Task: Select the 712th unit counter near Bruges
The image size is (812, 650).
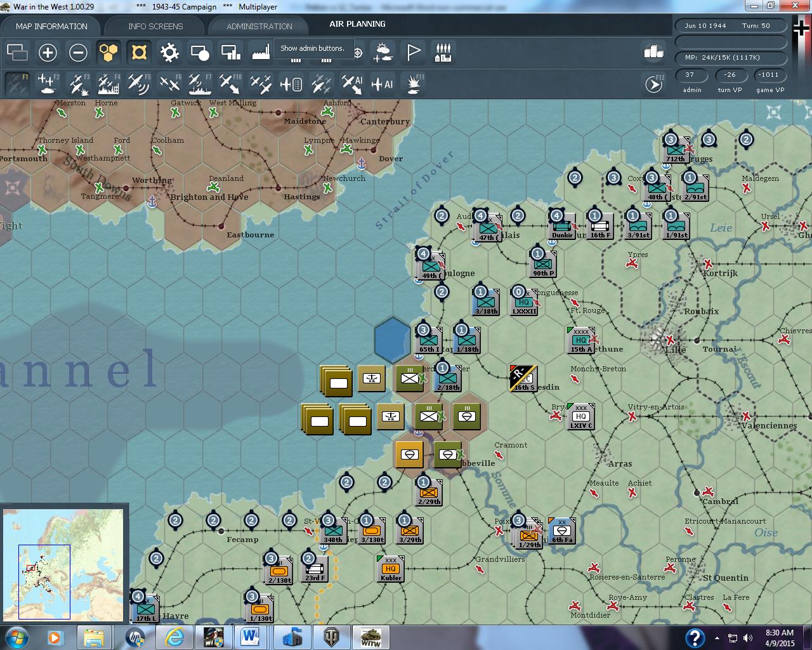Action: [676, 150]
